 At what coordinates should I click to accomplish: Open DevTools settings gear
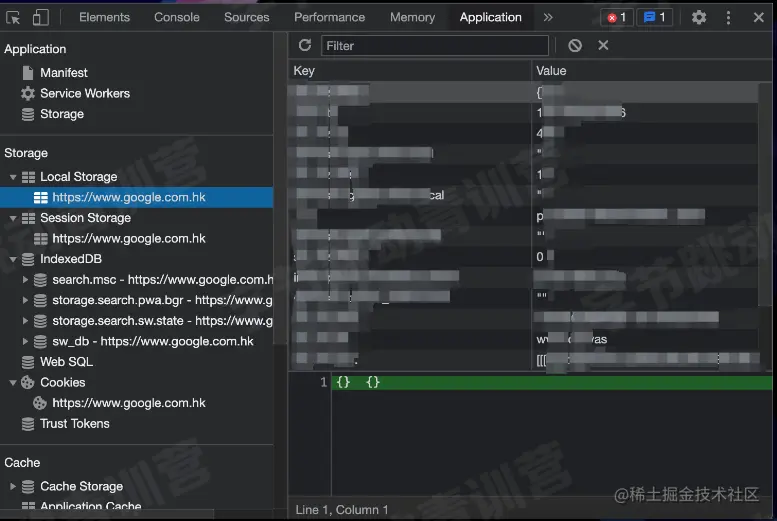[699, 18]
